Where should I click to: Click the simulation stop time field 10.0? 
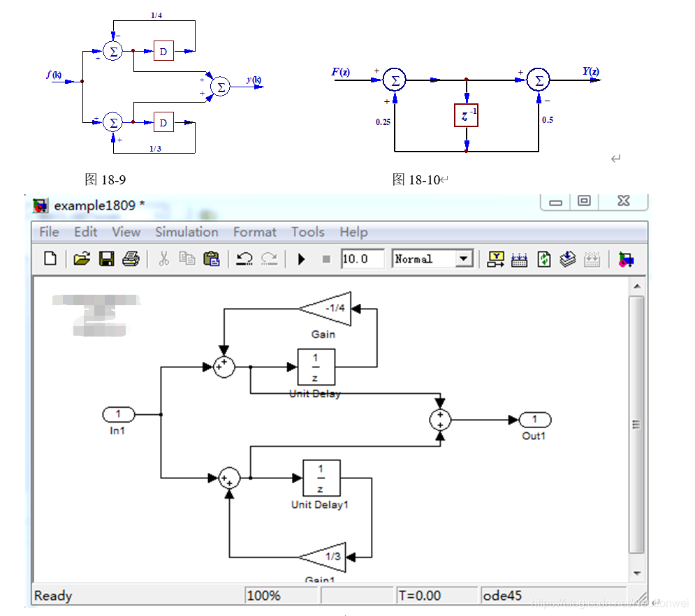(362, 259)
